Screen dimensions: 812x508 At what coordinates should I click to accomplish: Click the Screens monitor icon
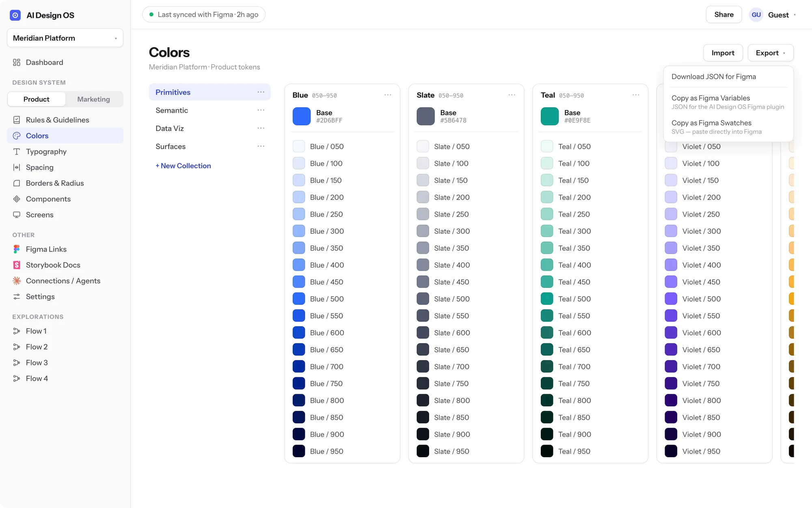click(x=17, y=215)
